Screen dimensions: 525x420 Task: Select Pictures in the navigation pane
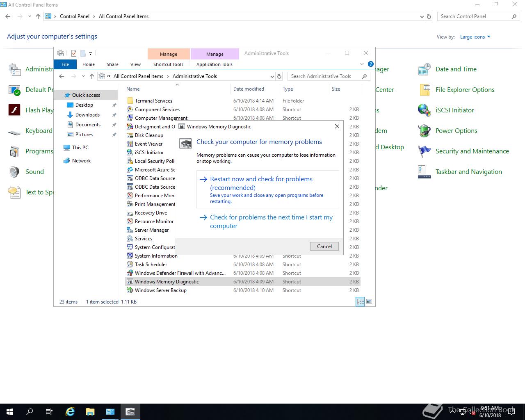coord(84,135)
